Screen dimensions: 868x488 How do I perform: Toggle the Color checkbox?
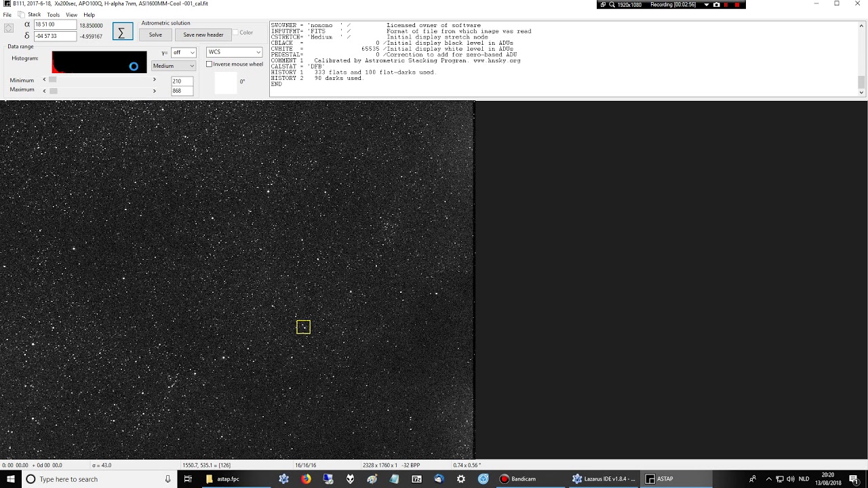click(235, 33)
